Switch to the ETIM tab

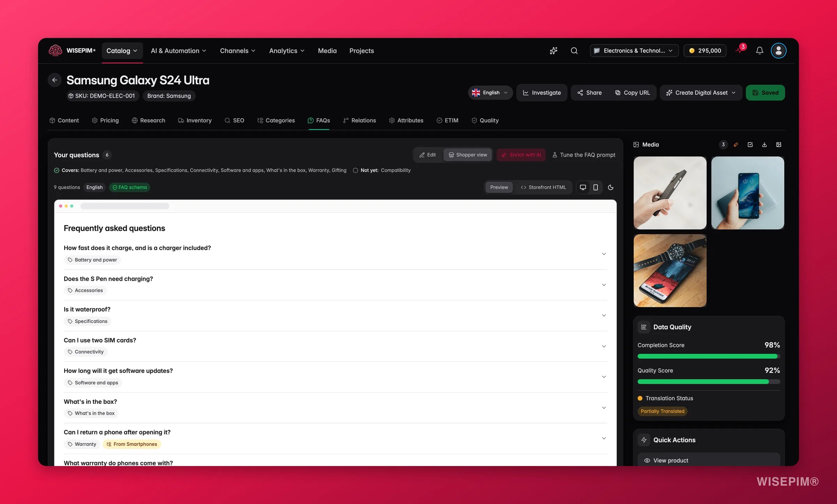[x=447, y=120]
